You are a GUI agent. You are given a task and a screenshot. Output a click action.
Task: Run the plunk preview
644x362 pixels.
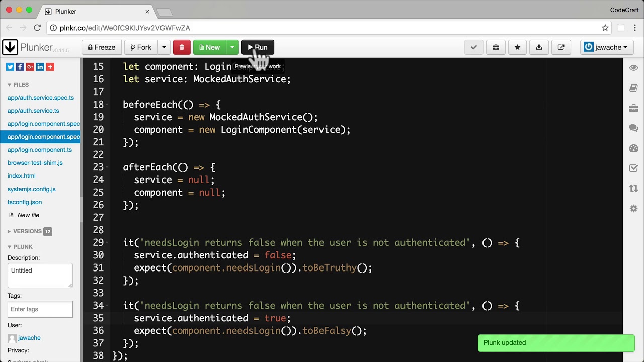tap(258, 47)
